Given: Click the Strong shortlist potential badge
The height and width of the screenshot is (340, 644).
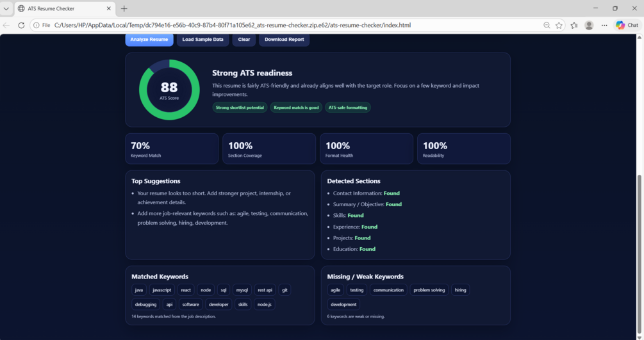Looking at the screenshot, I should coord(240,108).
